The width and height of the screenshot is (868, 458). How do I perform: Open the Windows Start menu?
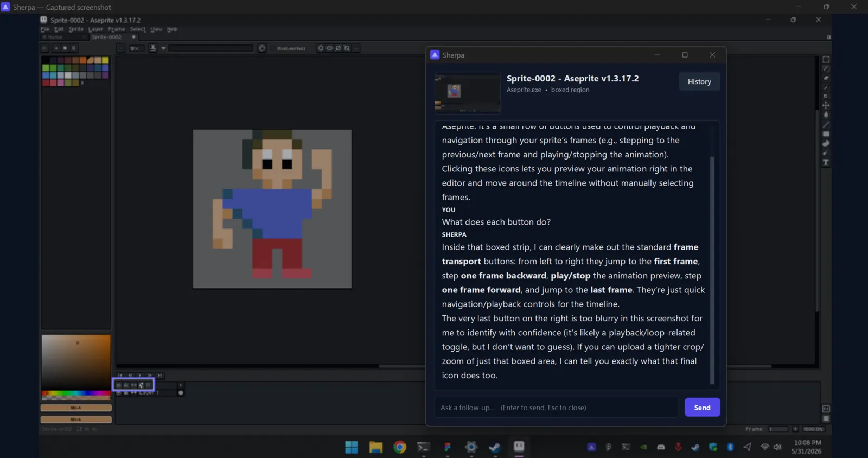pos(352,447)
